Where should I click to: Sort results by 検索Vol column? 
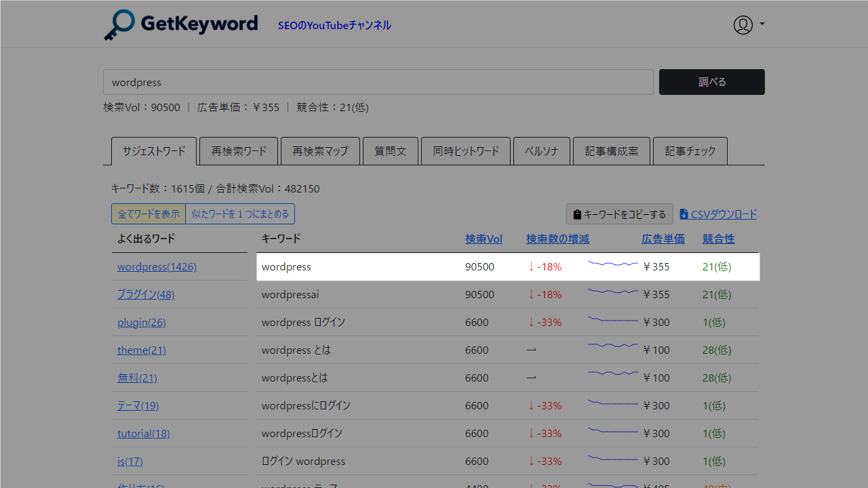coord(484,239)
